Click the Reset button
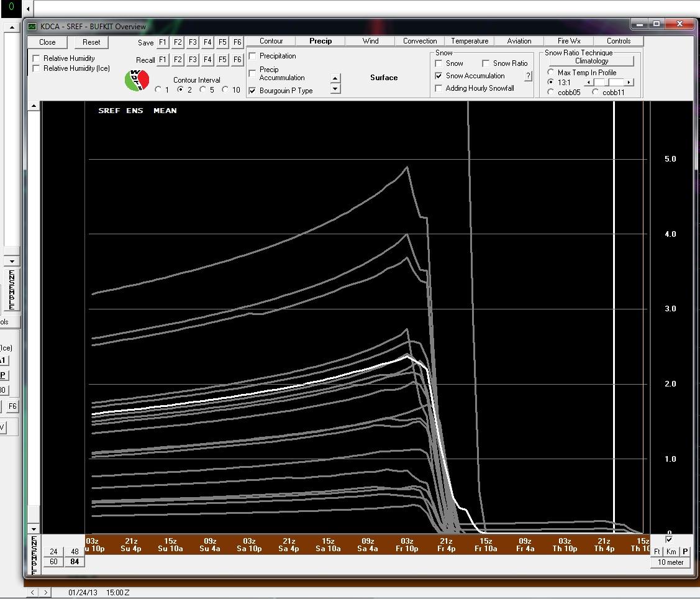700x599 pixels. tap(91, 42)
